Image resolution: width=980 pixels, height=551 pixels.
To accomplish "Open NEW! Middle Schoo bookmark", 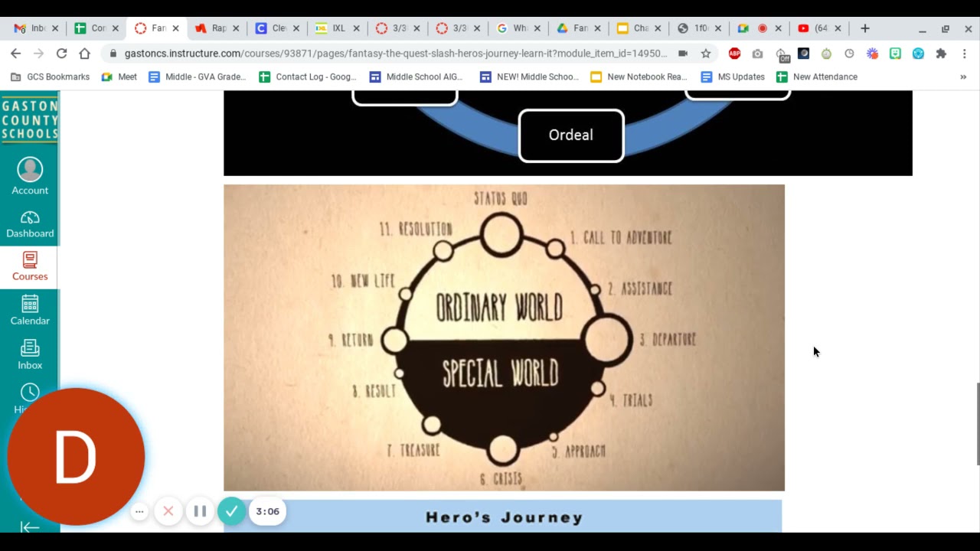I will (529, 77).
